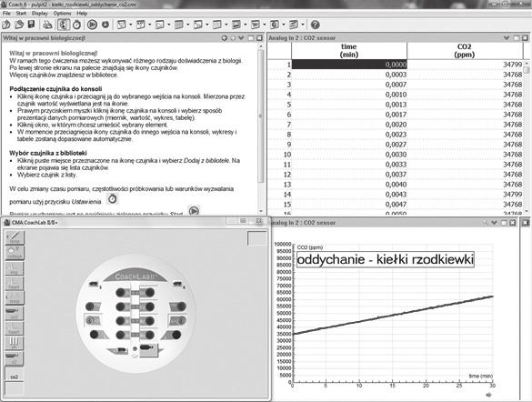Maximize the CO2 sensor table pane
The width and height of the screenshot is (532, 402).
pos(517,38)
